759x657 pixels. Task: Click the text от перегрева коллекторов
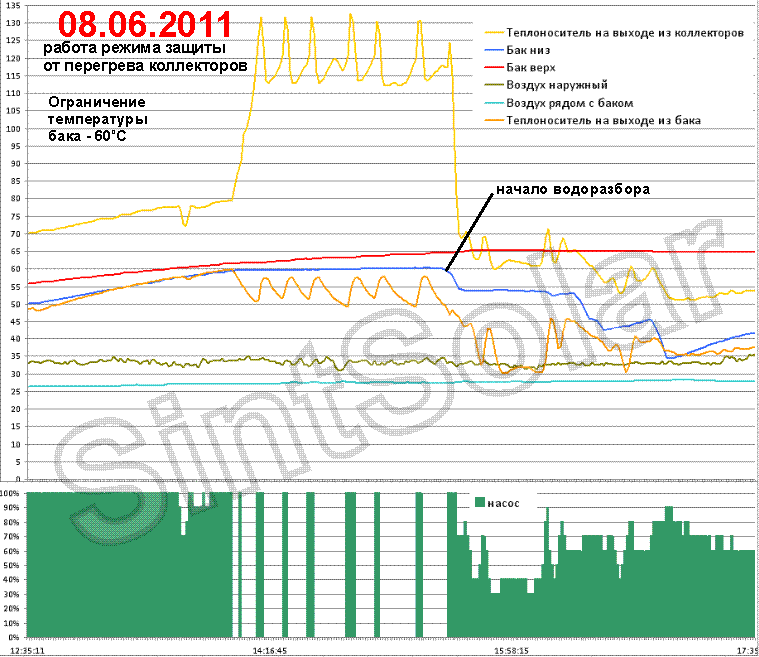point(145,66)
